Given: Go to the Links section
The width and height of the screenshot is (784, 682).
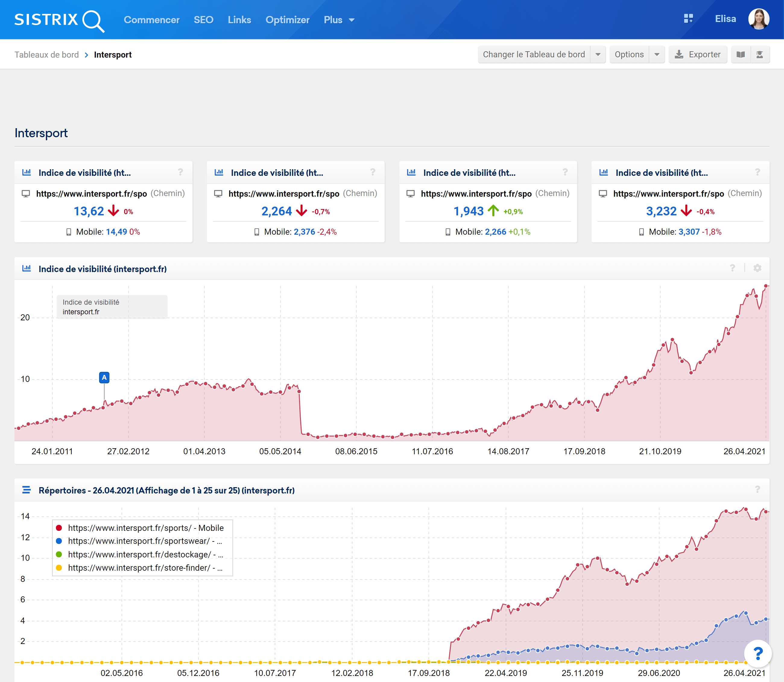Looking at the screenshot, I should point(239,20).
